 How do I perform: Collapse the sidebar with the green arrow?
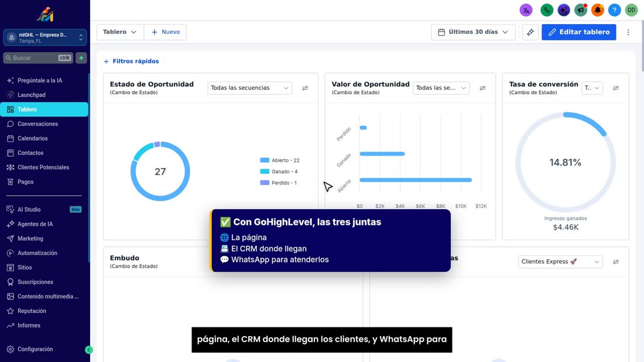89,350
